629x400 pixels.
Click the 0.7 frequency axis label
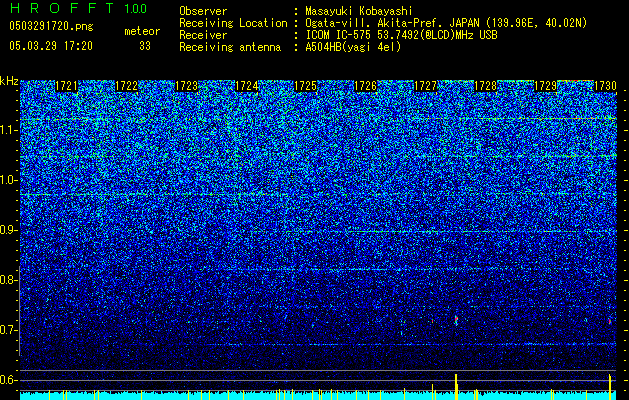[9, 330]
